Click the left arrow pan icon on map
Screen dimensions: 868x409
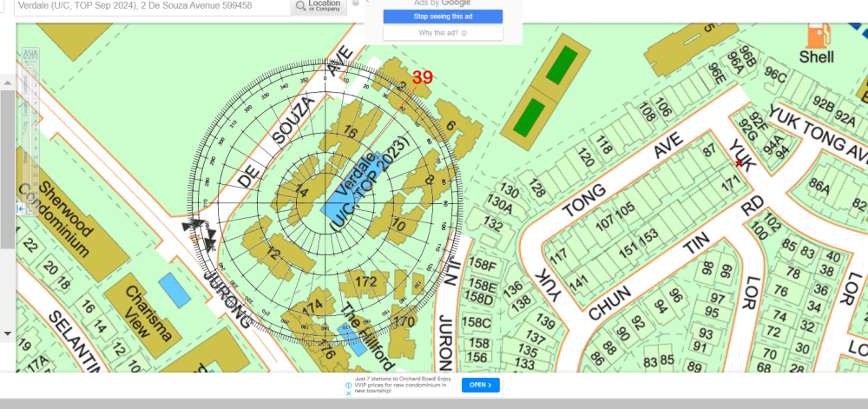[21, 209]
